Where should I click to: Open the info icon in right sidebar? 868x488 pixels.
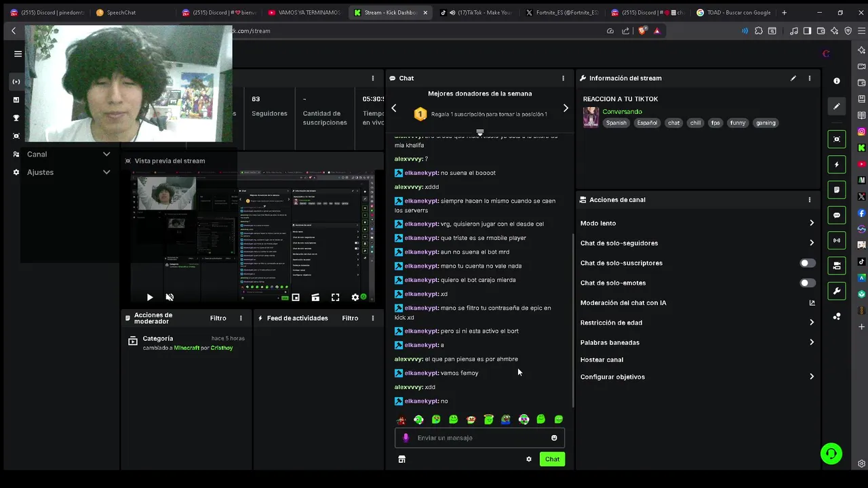(837, 81)
